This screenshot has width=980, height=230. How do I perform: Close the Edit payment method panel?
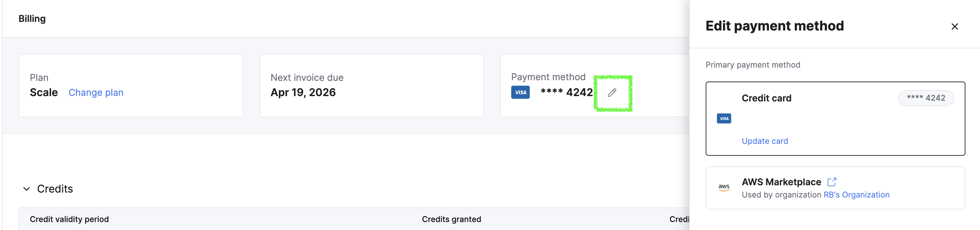tap(954, 27)
